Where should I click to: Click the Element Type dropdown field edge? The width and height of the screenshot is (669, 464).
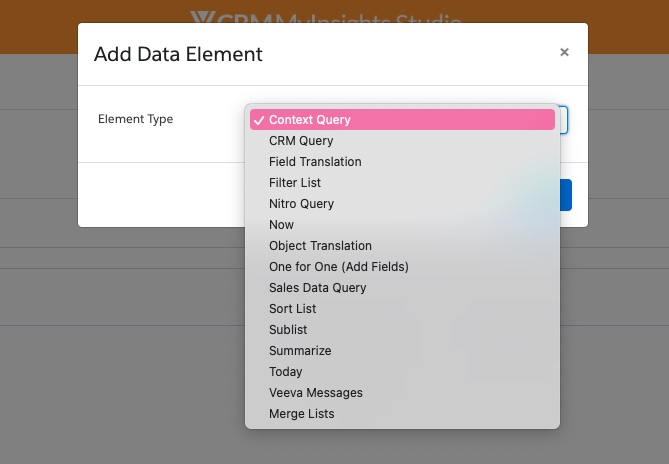[565, 120]
